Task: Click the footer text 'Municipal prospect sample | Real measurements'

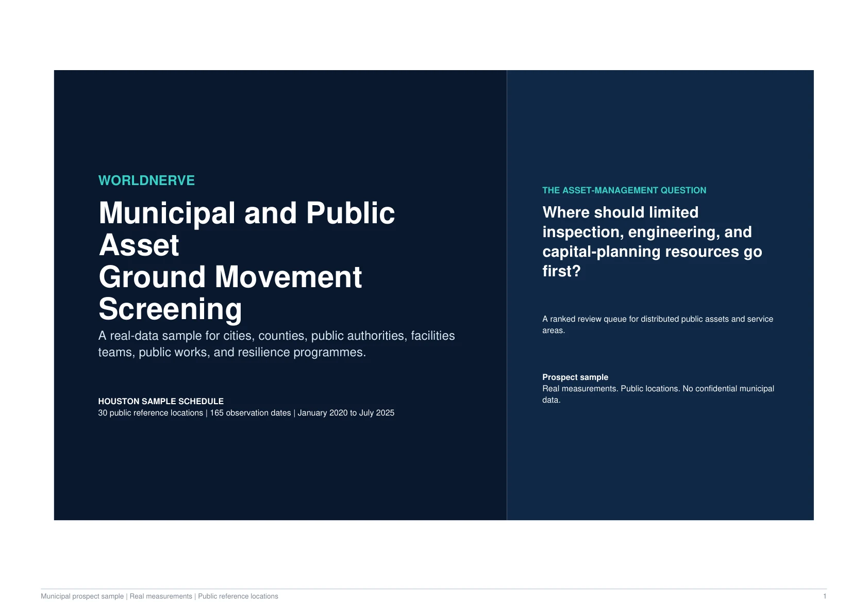Action: click(159, 596)
